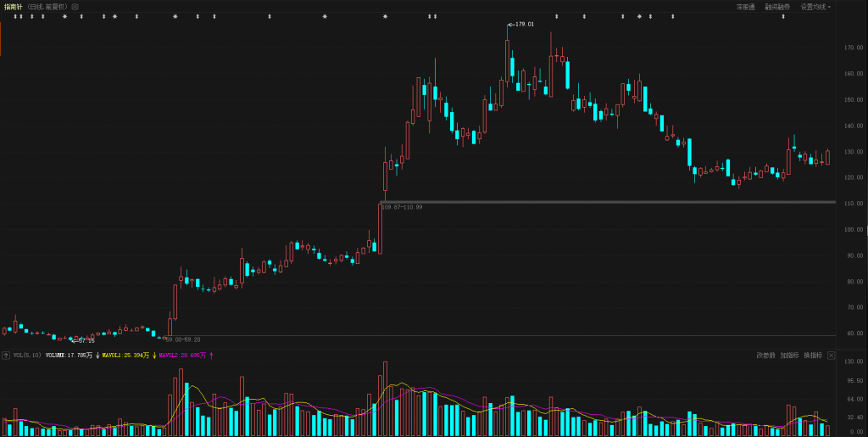Click the leftmost event marker at top

(x=14, y=17)
